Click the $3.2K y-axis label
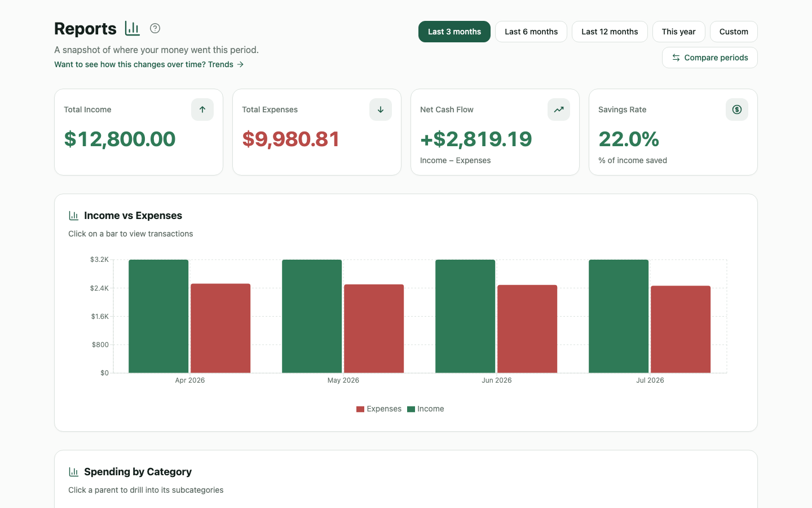Viewport: 812px width, 508px height. (x=99, y=260)
